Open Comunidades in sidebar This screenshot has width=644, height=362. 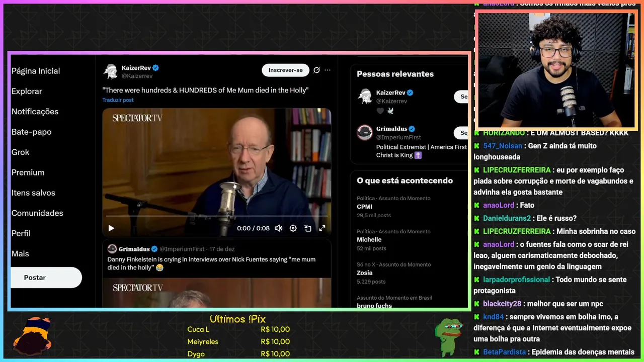[37, 213]
